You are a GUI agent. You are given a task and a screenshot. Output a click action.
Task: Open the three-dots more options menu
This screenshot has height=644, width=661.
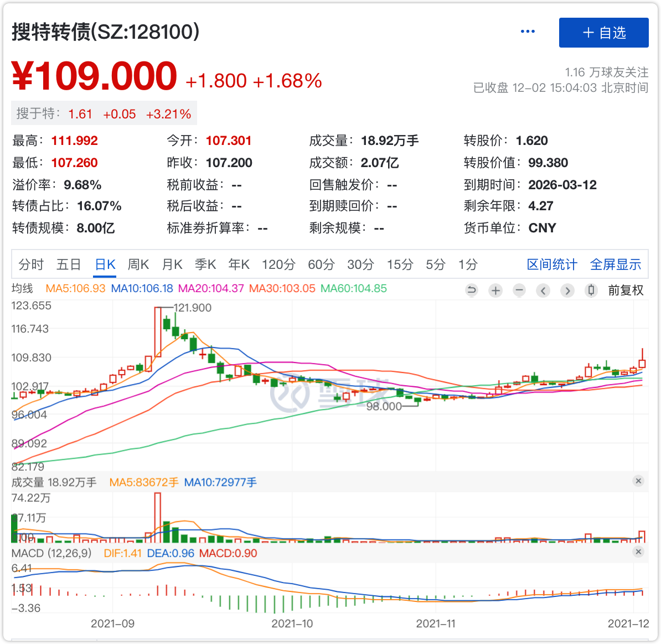528,32
